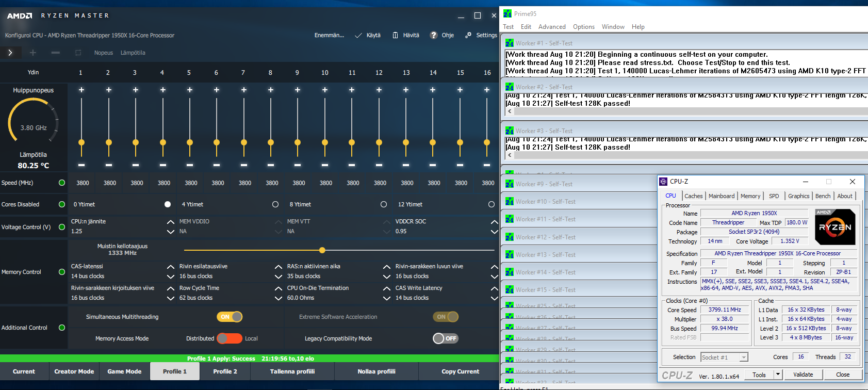Click the Worker #9 Self-Test icon
868x390 pixels.
510,184
